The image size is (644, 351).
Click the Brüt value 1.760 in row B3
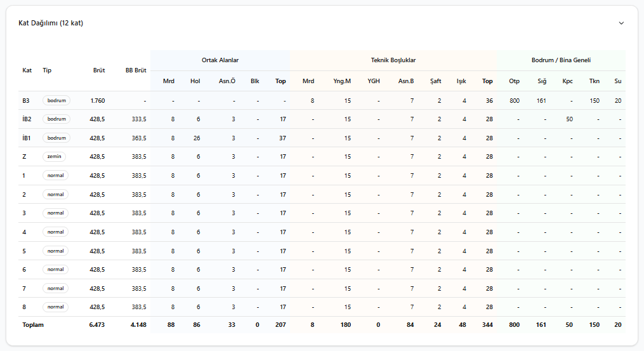[x=98, y=101]
